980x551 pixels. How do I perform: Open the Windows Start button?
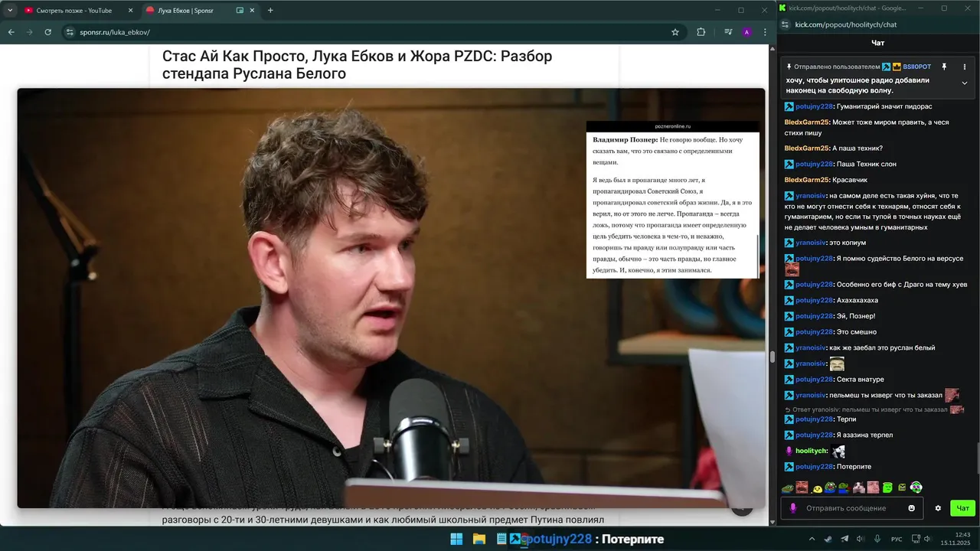pos(456,539)
